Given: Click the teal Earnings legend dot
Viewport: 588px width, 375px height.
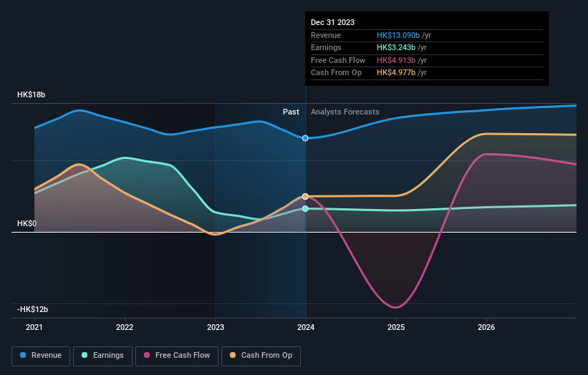Looking at the screenshot, I should click(85, 355).
